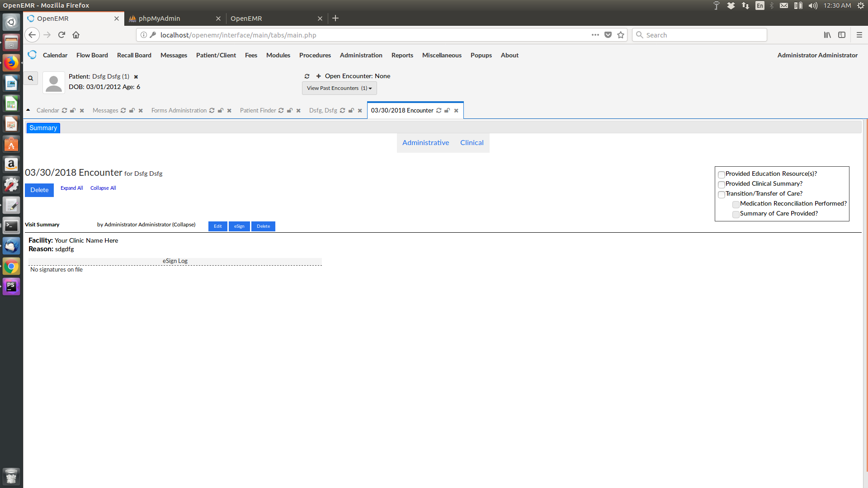Open the Administrative menu
This screenshot has height=488, width=868.
coord(425,143)
